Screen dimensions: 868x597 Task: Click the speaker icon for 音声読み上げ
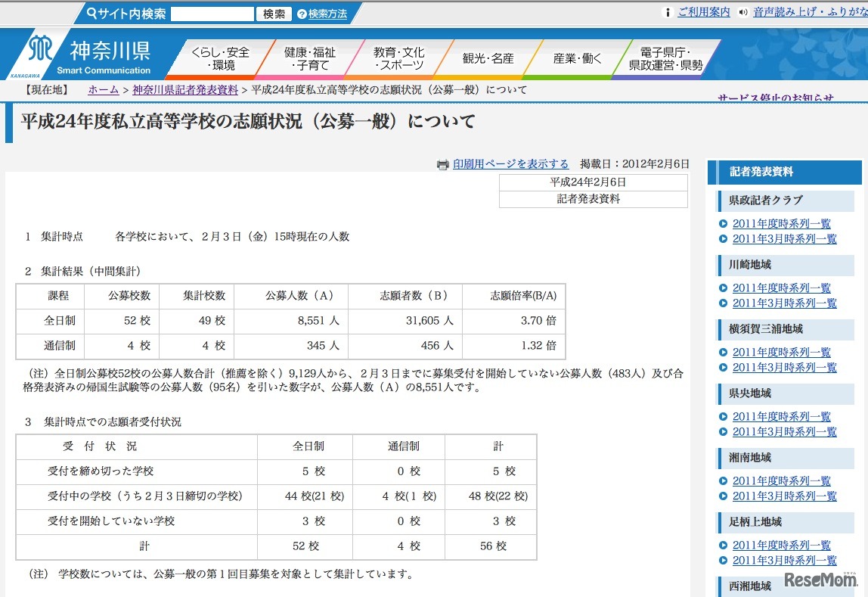click(742, 12)
